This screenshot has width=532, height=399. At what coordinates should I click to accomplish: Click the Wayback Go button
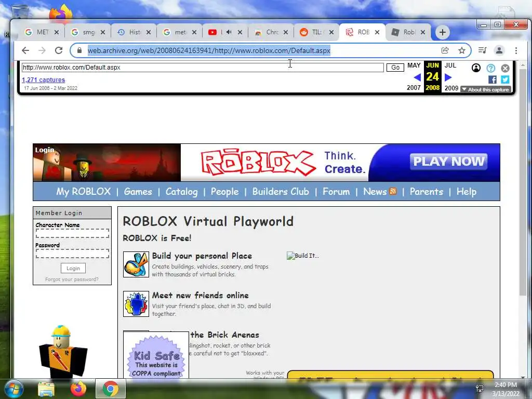pos(395,67)
